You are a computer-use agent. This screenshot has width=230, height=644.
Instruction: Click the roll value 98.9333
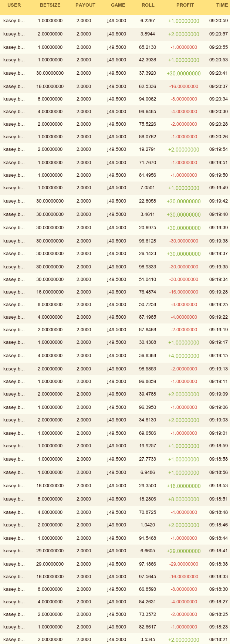coord(148,267)
